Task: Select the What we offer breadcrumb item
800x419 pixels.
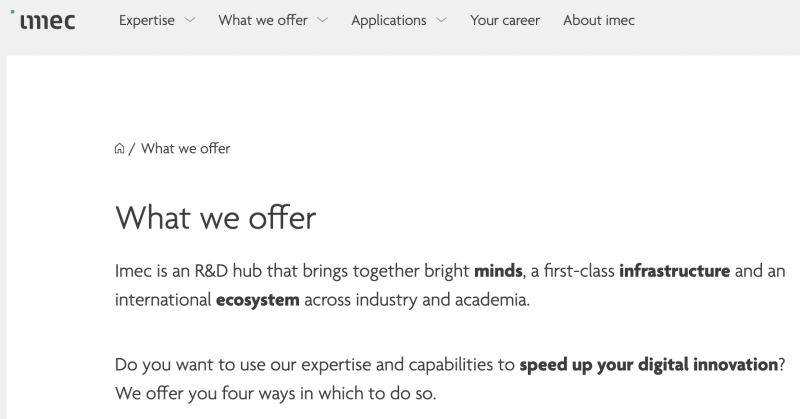Action: 186,149
